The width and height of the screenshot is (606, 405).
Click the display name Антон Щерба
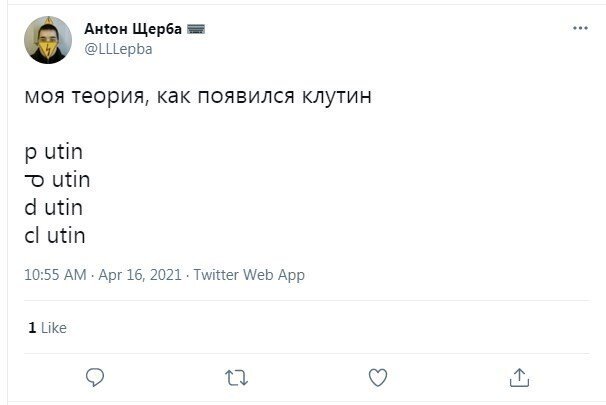click(x=139, y=29)
